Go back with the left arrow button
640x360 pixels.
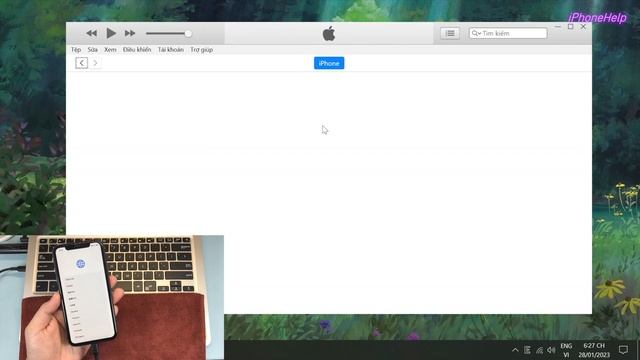point(82,63)
